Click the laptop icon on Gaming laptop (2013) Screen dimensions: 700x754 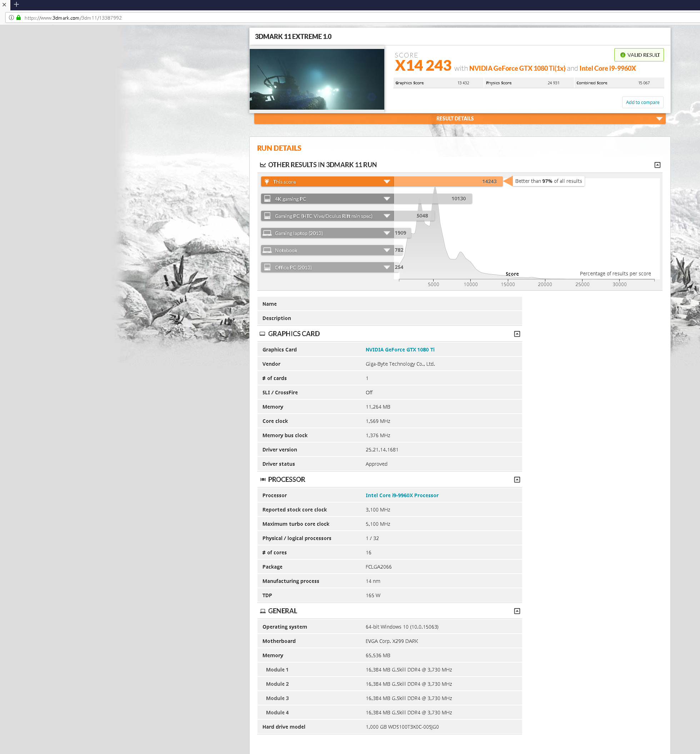[267, 233]
